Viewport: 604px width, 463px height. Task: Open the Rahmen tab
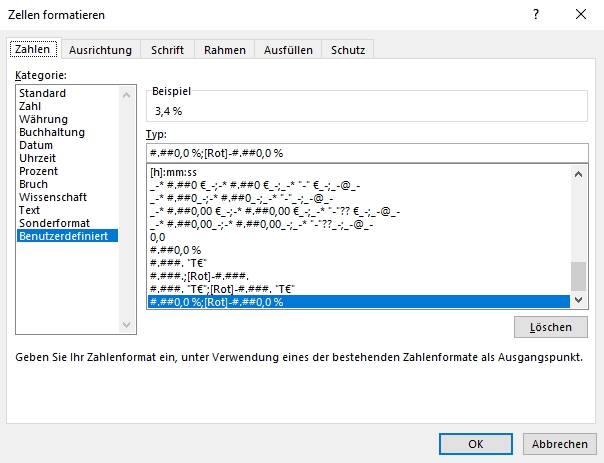(x=225, y=50)
